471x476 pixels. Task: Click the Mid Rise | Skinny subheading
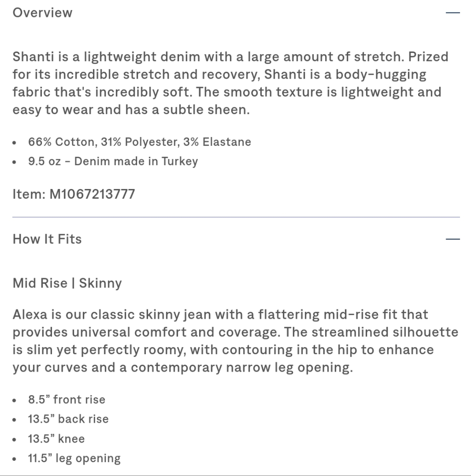[67, 283]
